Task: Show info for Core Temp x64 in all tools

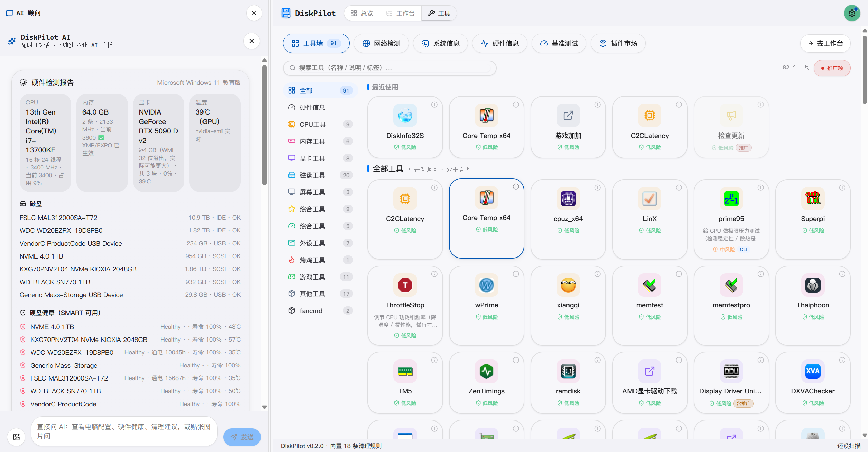Action: click(x=516, y=187)
